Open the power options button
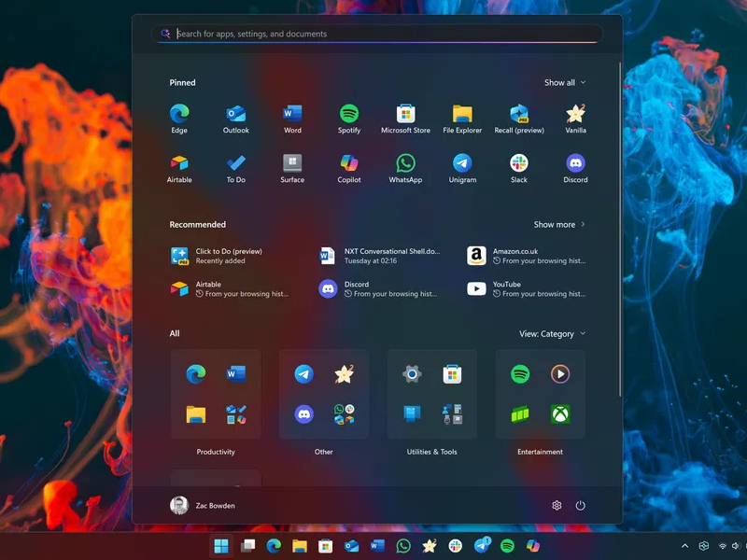The width and height of the screenshot is (747, 560). 581,505
